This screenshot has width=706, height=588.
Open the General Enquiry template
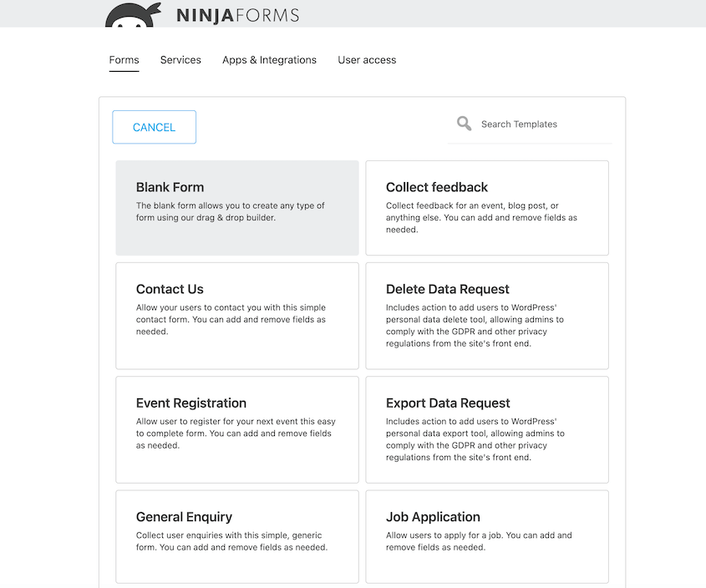[x=236, y=536]
